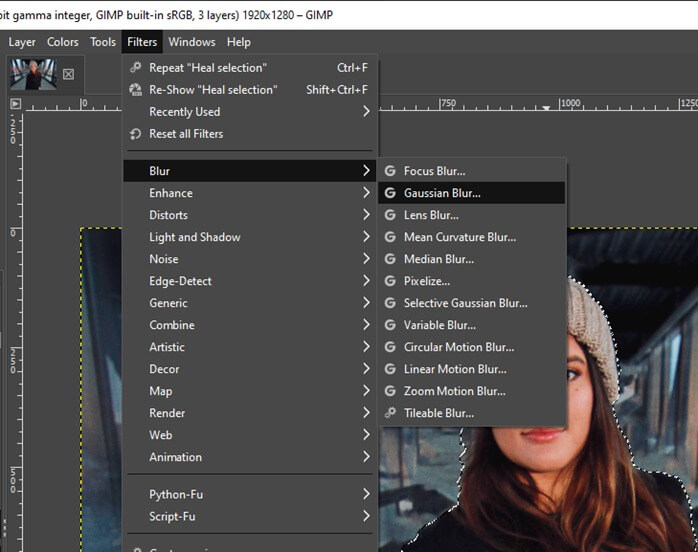698x552 pixels.
Task: Open the Recently Used submenu
Action: [184, 112]
